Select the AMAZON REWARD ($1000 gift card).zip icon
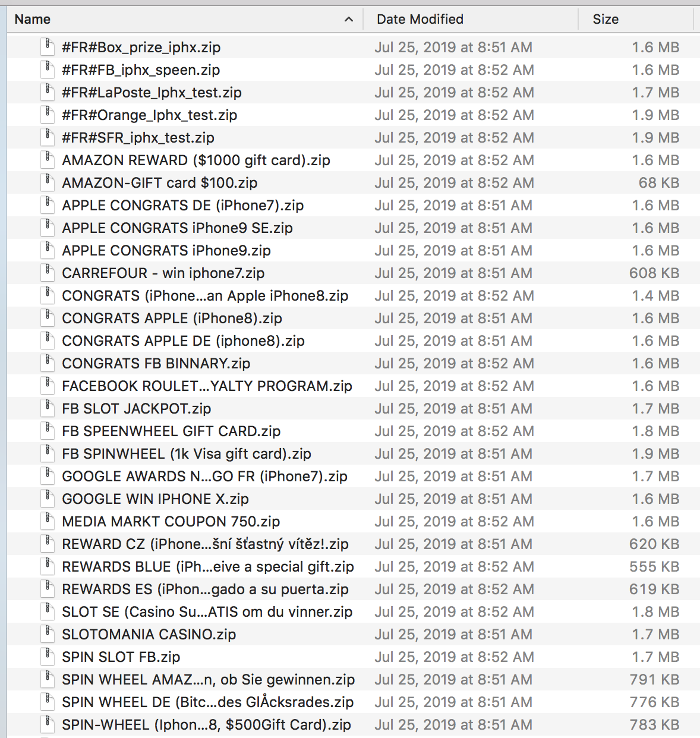This screenshot has height=738, width=700. coord(47,160)
